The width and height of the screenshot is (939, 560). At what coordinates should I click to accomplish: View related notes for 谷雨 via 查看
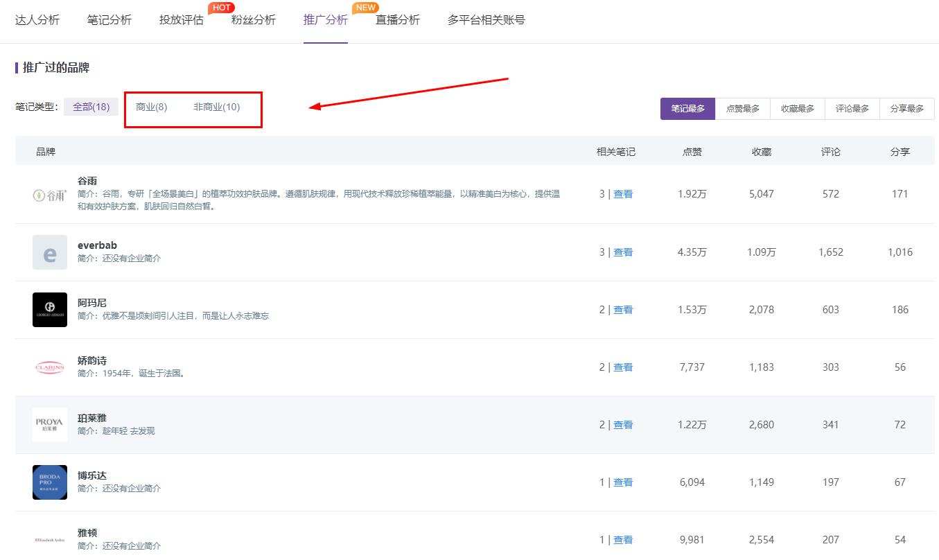pyautogui.click(x=623, y=194)
